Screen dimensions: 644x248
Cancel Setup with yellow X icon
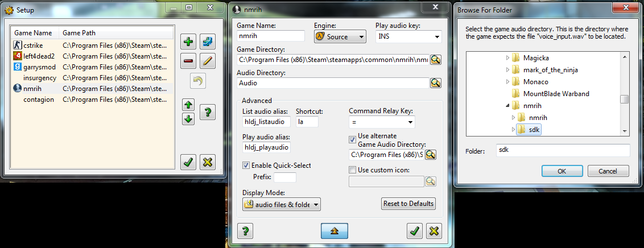tap(208, 162)
